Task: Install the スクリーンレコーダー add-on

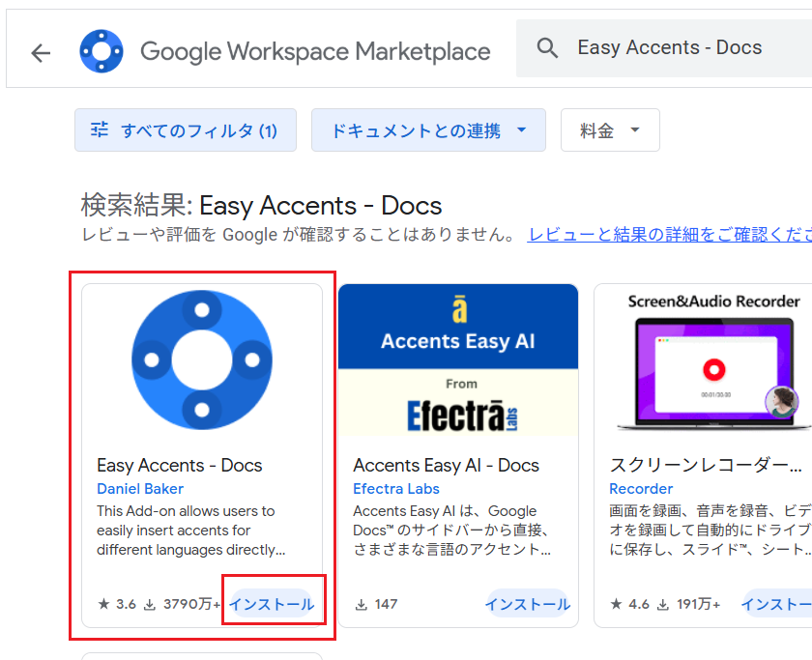Action: [x=777, y=604]
